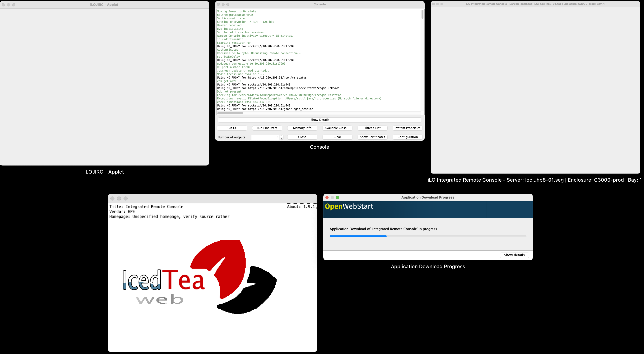Click the 'Header received' log line
The image size is (644, 354).
pos(229,25)
